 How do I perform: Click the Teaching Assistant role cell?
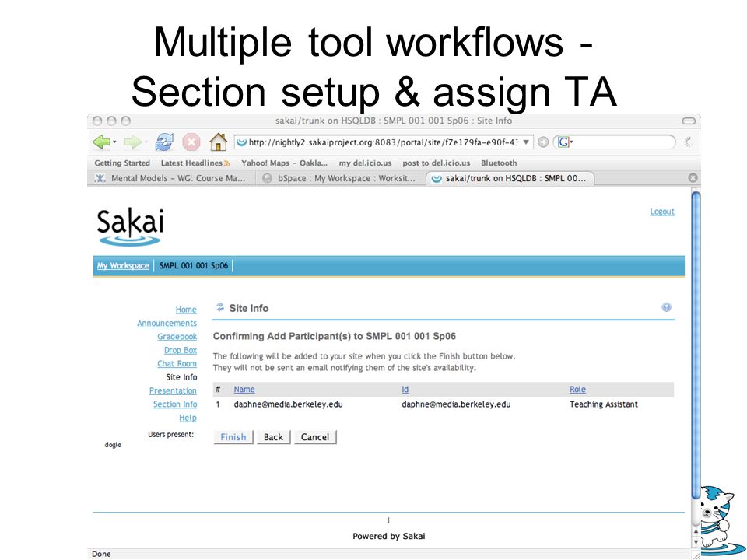pyautogui.click(x=604, y=404)
